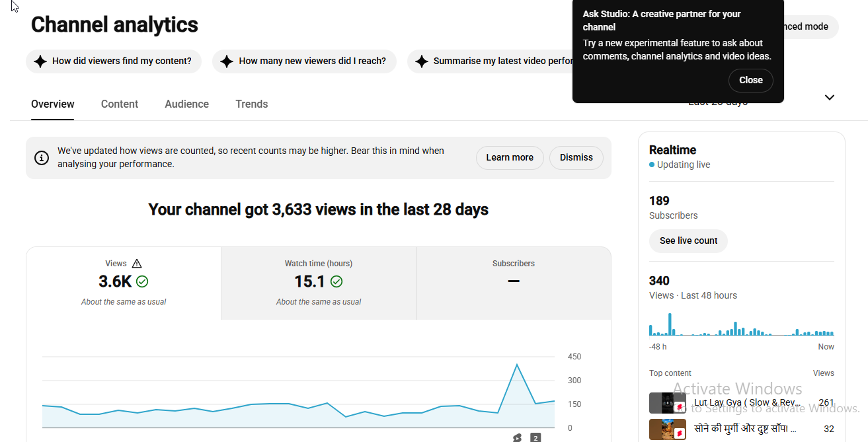
Task: Click the sparkle icon beside 'How did viewers find my content?'
Action: (40, 61)
